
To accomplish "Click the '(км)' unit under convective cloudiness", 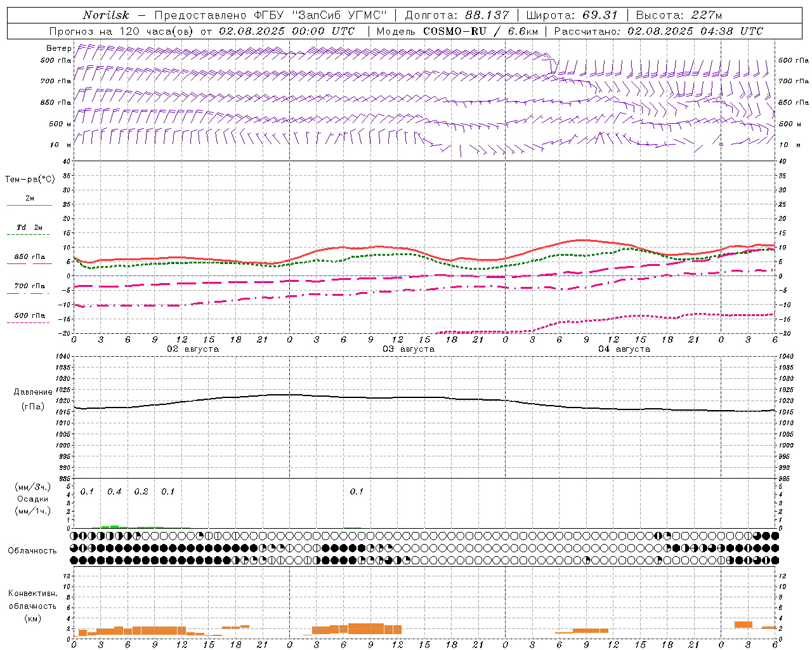I will 32,618.
